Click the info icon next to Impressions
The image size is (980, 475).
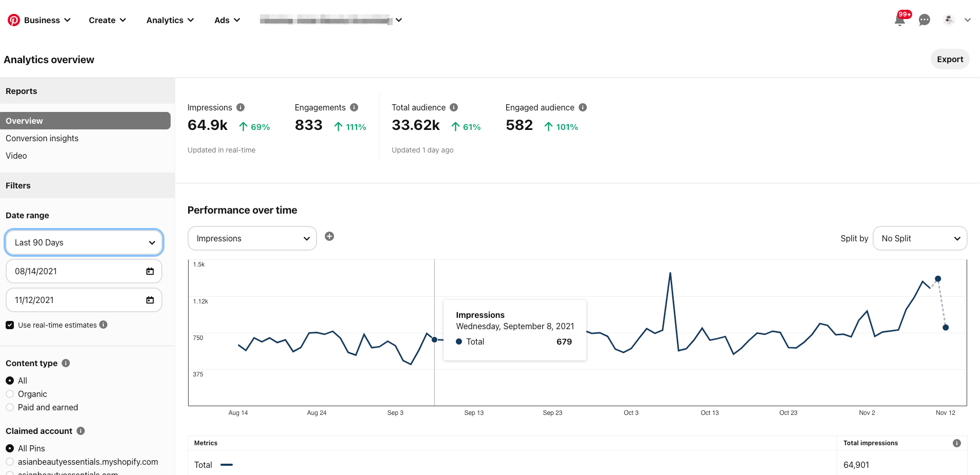click(241, 107)
